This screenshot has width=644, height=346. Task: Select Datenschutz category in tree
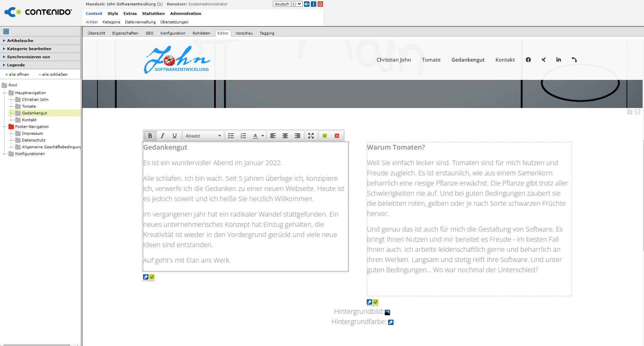click(x=34, y=140)
